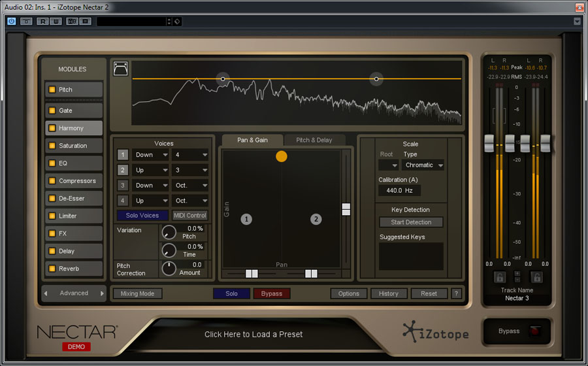The height and width of the screenshot is (366, 588).
Task: Click the Start Detection button
Action: (411, 222)
